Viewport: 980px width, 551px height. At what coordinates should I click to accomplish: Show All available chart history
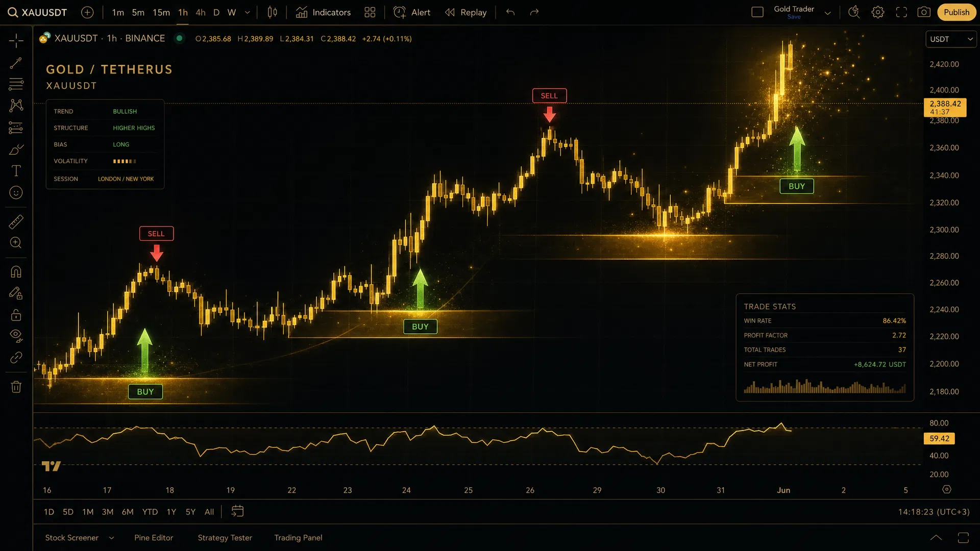[209, 512]
